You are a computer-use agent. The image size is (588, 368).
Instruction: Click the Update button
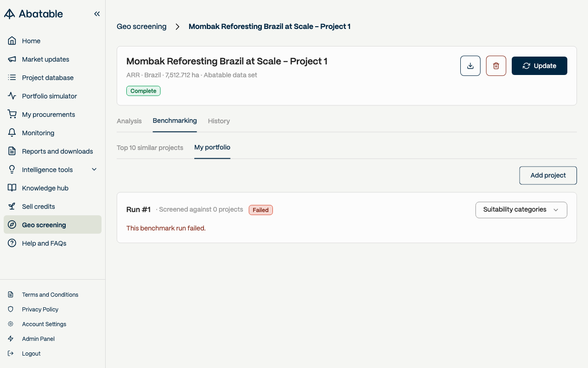click(x=539, y=66)
